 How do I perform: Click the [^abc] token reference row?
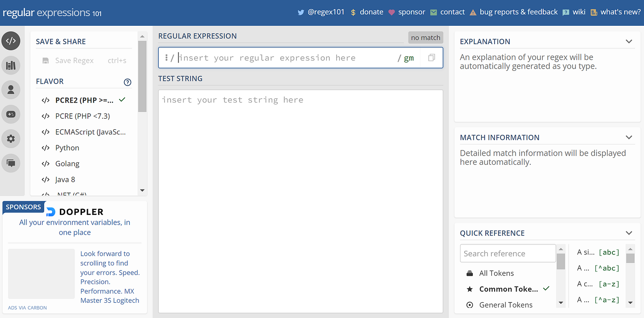click(x=598, y=268)
